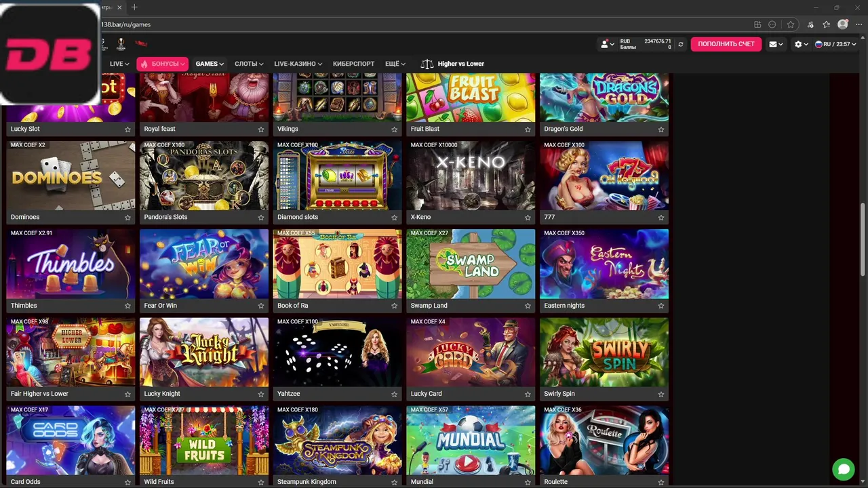Launch the Thimbles game thumbnail
The image size is (868, 488).
71,264
